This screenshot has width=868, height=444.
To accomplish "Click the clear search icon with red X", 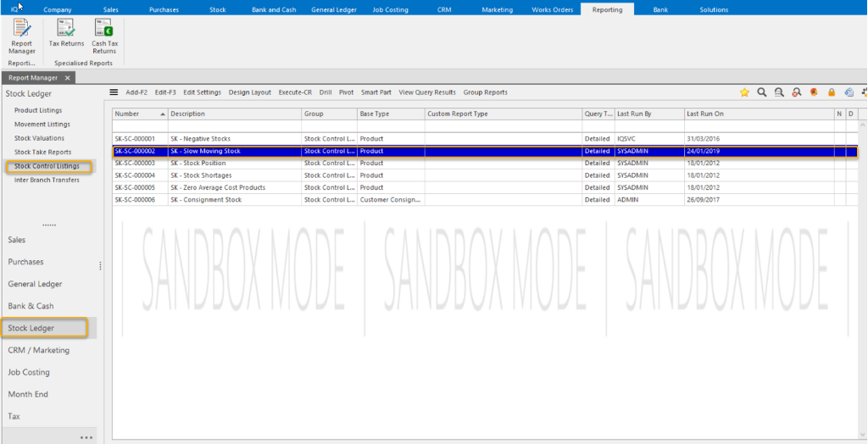I will [x=797, y=92].
